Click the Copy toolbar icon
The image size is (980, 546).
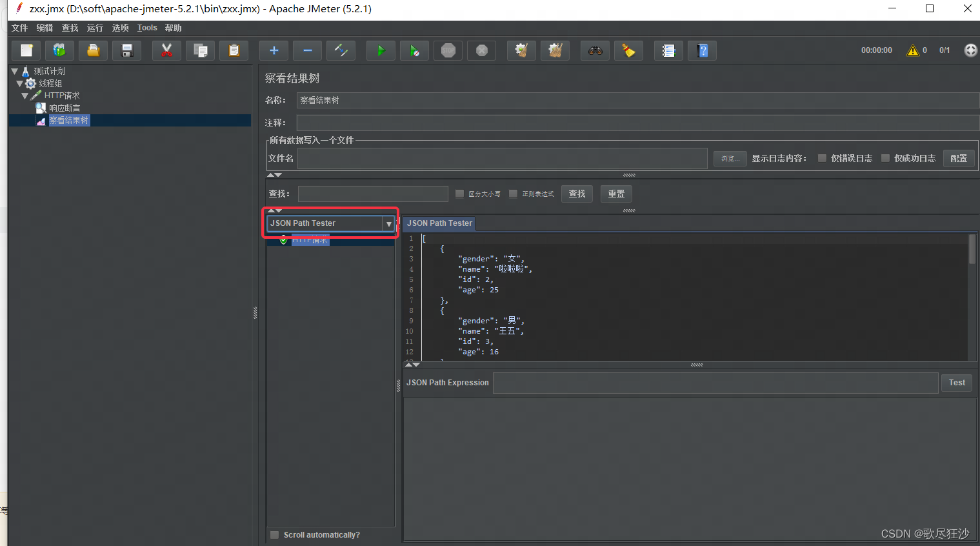pyautogui.click(x=201, y=50)
